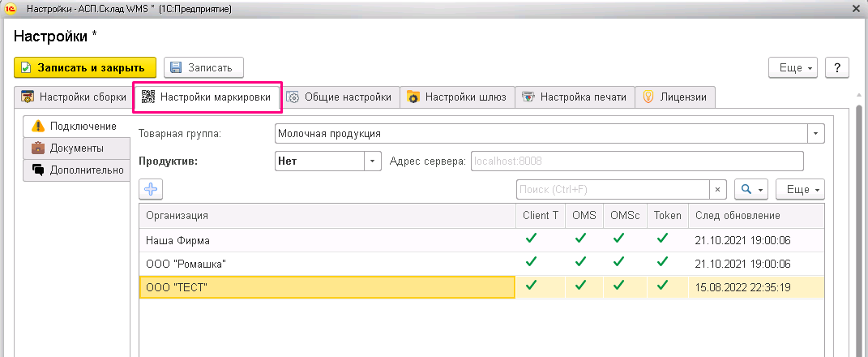Click OMS checkmark for 'Наша Фирма'
Image resolution: width=868 pixels, height=357 pixels.
580,239
